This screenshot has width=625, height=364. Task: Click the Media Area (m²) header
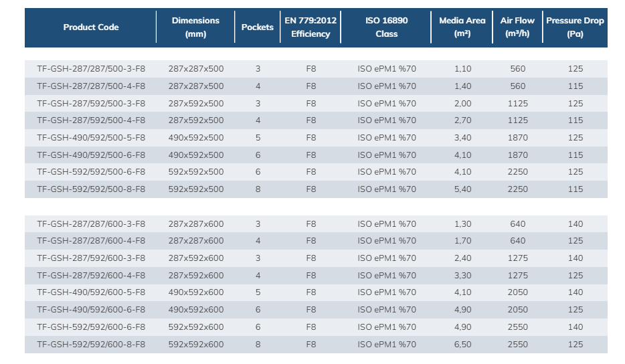click(x=462, y=27)
